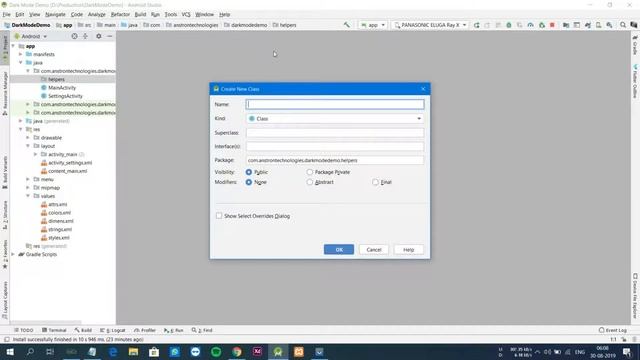Open File Explorer from taskbar
640x360 pixels.
point(133,352)
